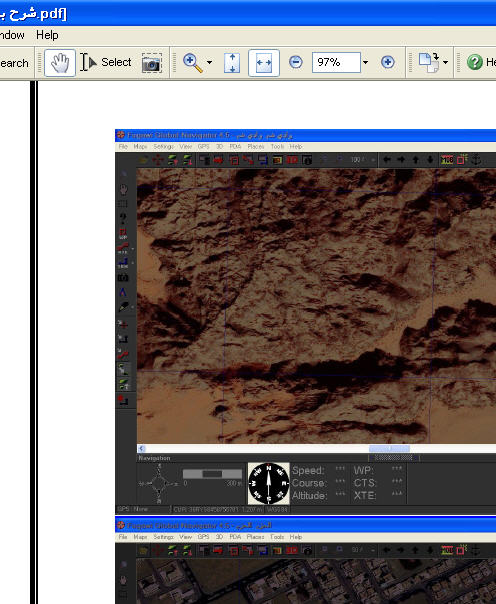This screenshot has height=604, width=496.
Task: Switch to the Select text tool
Action: (106, 62)
